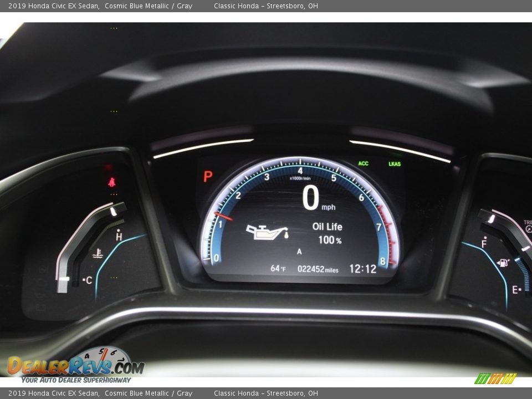Image resolution: width=532 pixels, height=399 pixels.
Task: Click tachometer number 7 in redline
Action: [378, 227]
